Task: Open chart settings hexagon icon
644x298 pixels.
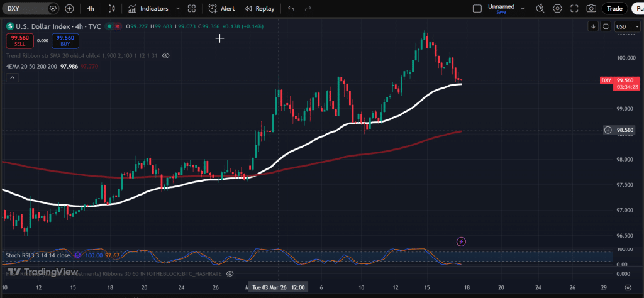Action: pos(557,9)
